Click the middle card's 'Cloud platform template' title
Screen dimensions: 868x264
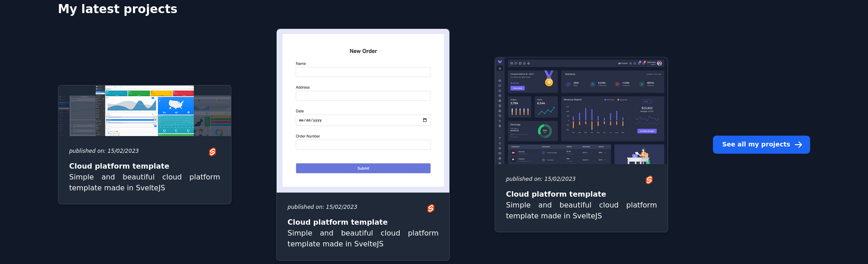tap(338, 222)
